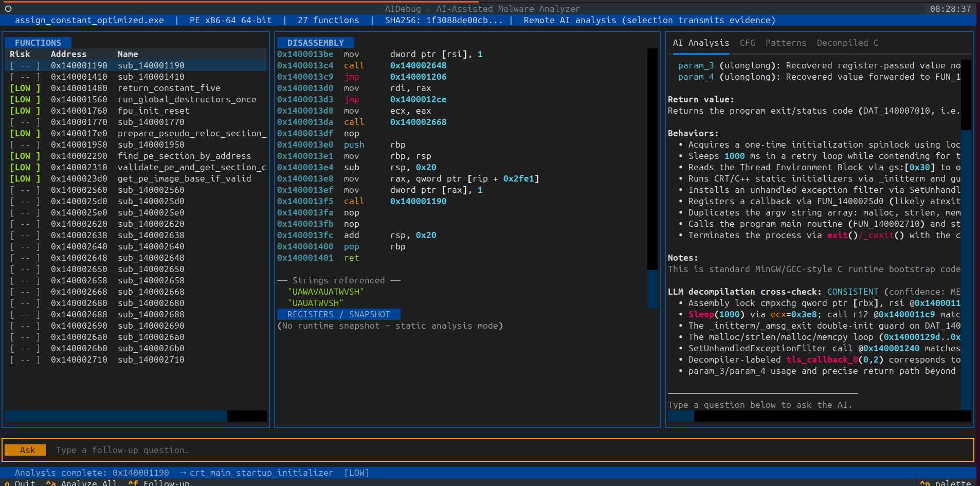The width and height of the screenshot is (980, 486).
Task: Click the FUNCTIONS panel title
Action: [x=38, y=43]
